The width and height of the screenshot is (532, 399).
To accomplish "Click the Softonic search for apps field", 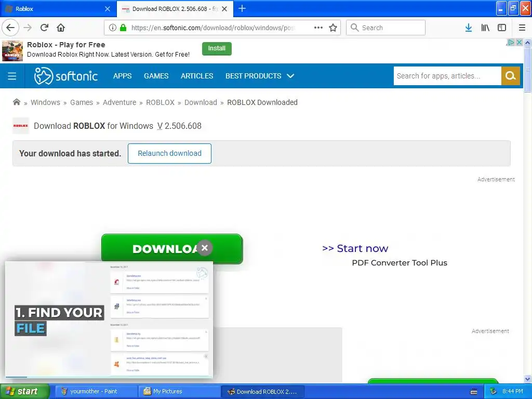I will pos(447,76).
